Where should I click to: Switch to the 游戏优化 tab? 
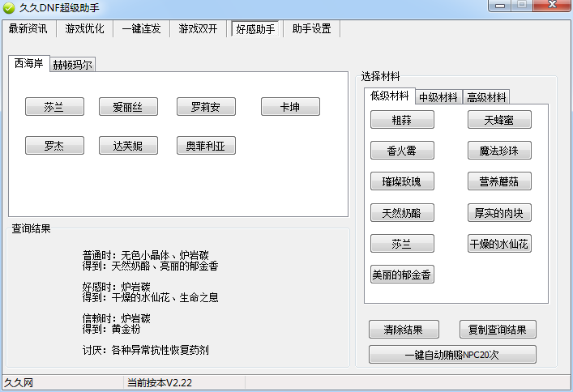[85, 28]
